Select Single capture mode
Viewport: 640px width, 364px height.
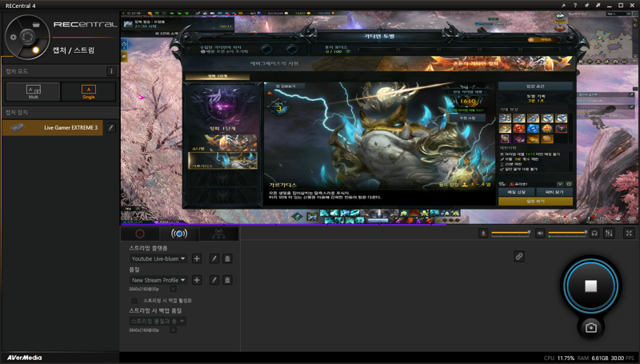click(89, 91)
